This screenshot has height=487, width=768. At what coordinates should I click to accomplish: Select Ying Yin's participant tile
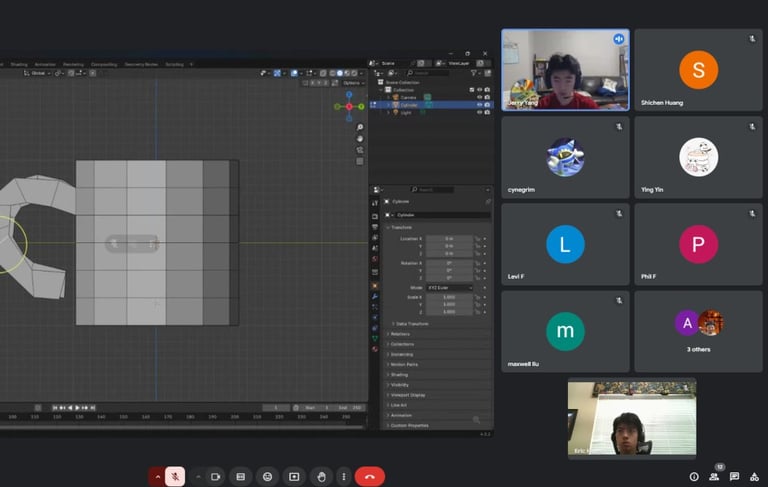(x=698, y=157)
